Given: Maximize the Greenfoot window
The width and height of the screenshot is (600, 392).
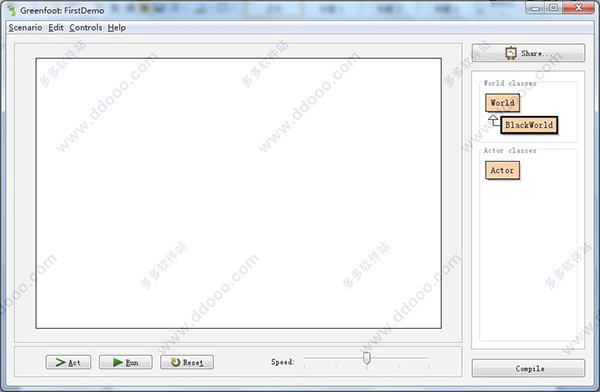Looking at the screenshot, I should (x=553, y=7).
